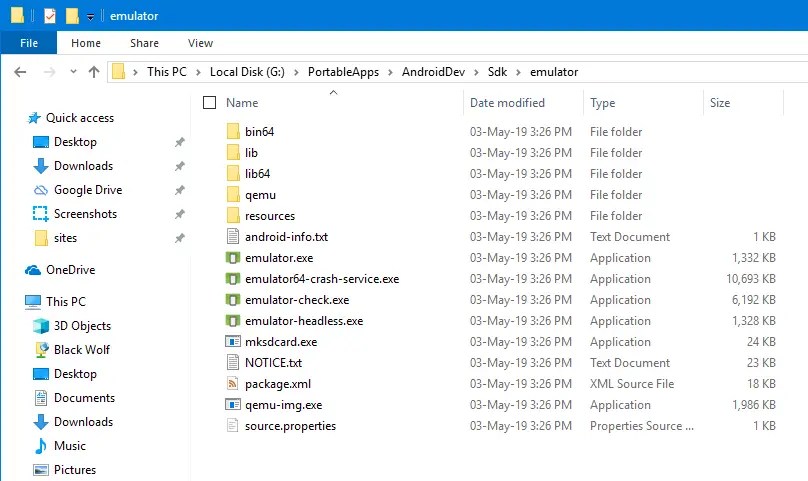Open Music under This PC
Image resolution: width=808 pixels, height=481 pixels.
[x=59, y=445]
